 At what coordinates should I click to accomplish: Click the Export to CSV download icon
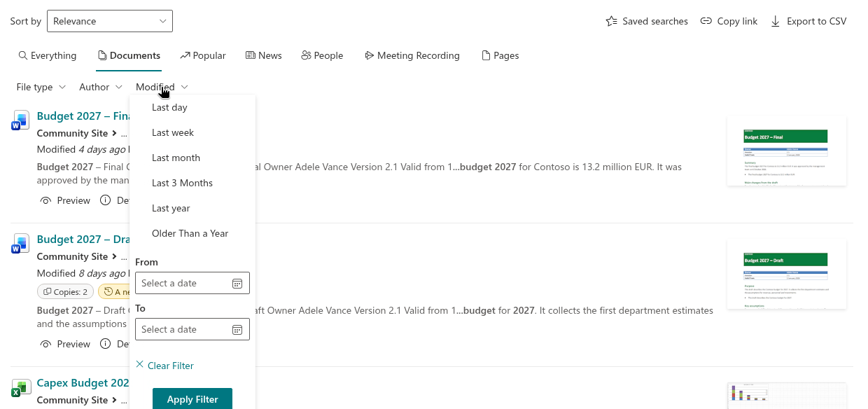point(776,22)
